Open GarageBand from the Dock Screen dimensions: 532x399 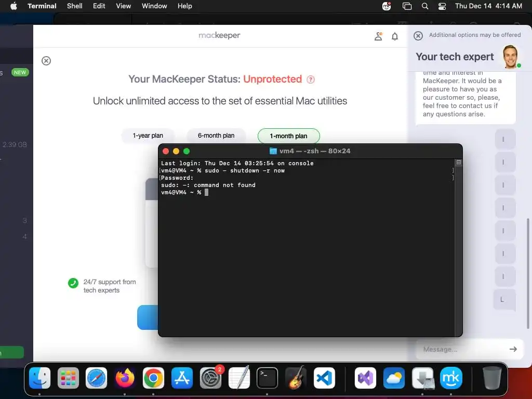(296, 378)
